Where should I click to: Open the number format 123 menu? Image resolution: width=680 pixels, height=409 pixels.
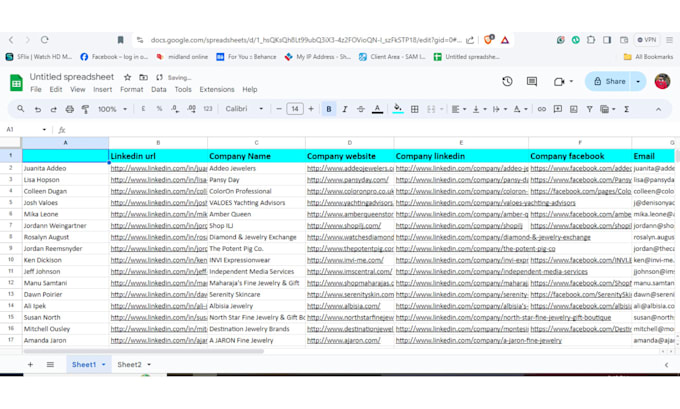pyautogui.click(x=208, y=109)
